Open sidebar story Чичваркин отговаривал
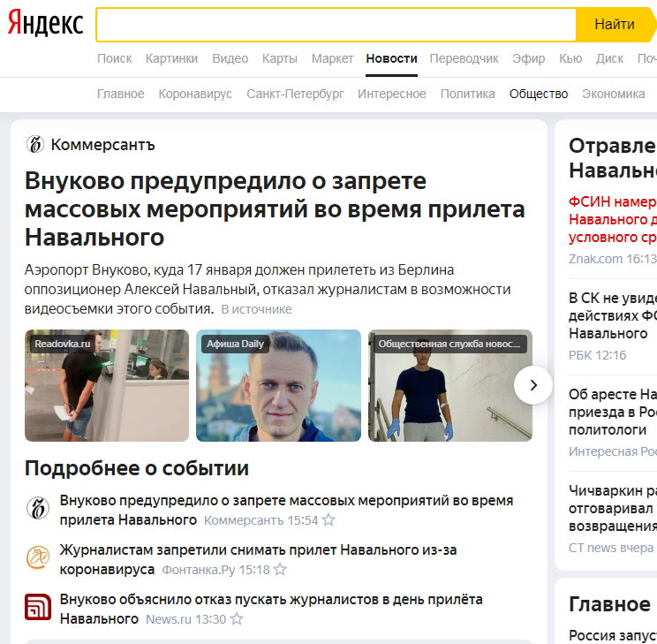 [613, 508]
